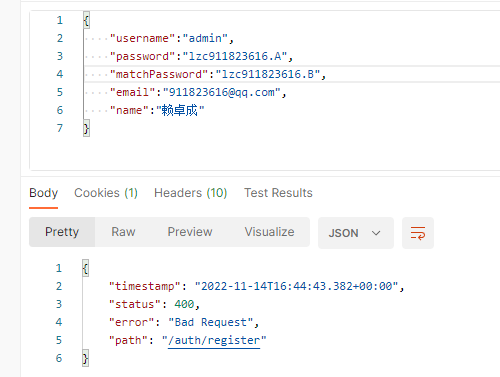
Task: Open the Headers (10) tab
Action: pyautogui.click(x=190, y=193)
